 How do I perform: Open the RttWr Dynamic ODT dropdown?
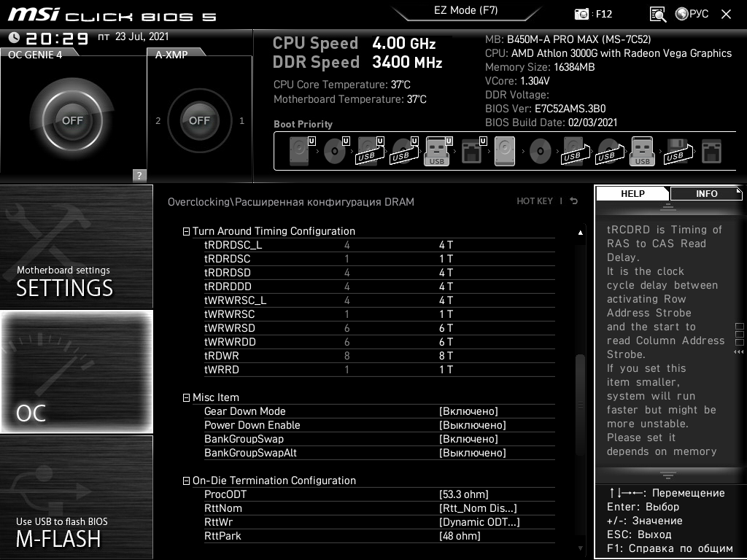479,521
